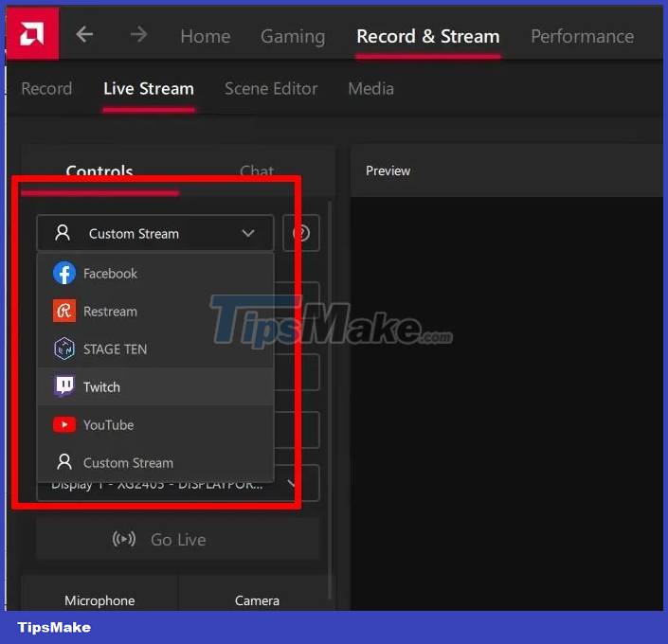Open the Microphone settings section

pyautogui.click(x=99, y=599)
